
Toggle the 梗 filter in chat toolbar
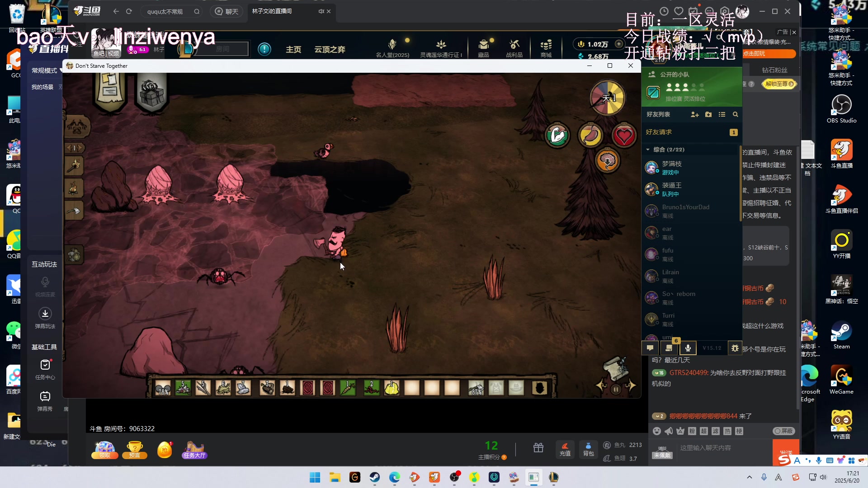tap(739, 431)
